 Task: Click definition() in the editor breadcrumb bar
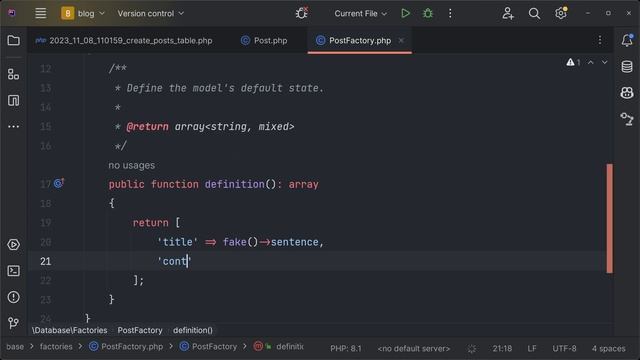click(193, 330)
